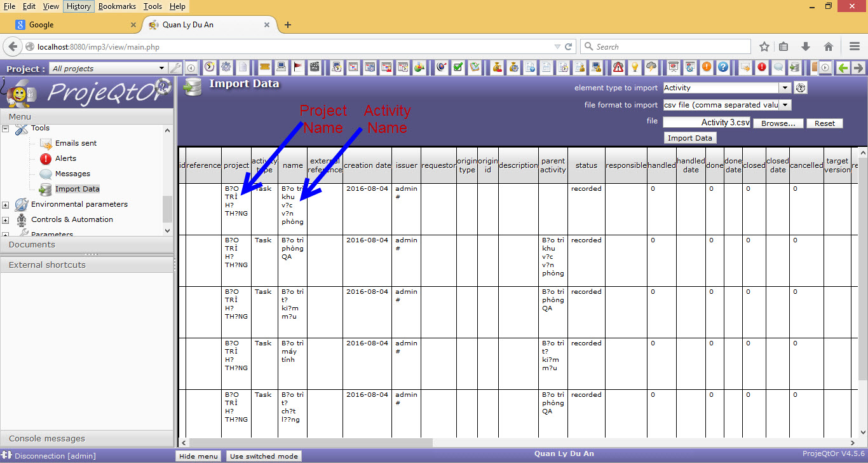Collapse the Tools tree node
Viewport: 868px width, 463px height.
[x=6, y=128]
